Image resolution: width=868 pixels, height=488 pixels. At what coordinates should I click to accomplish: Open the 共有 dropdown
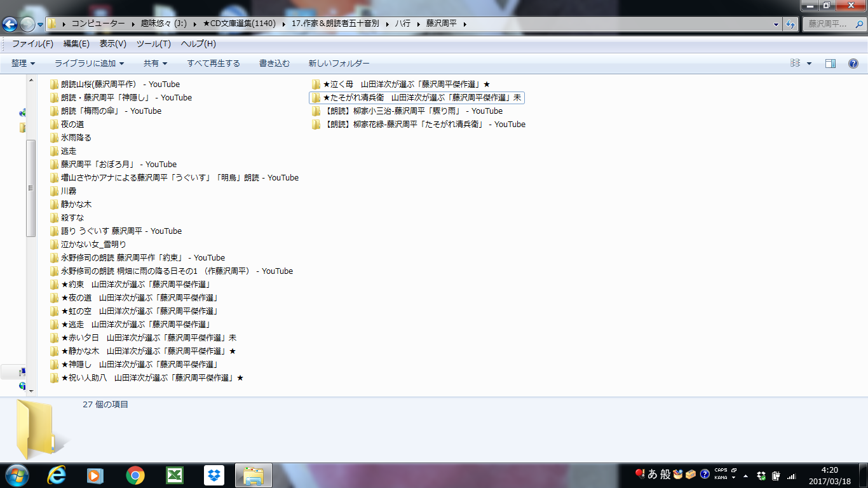156,64
